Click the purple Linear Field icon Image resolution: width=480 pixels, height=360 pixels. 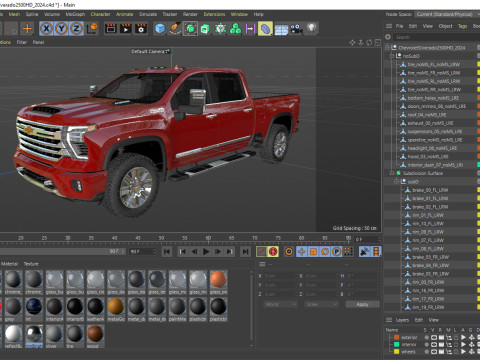250,29
